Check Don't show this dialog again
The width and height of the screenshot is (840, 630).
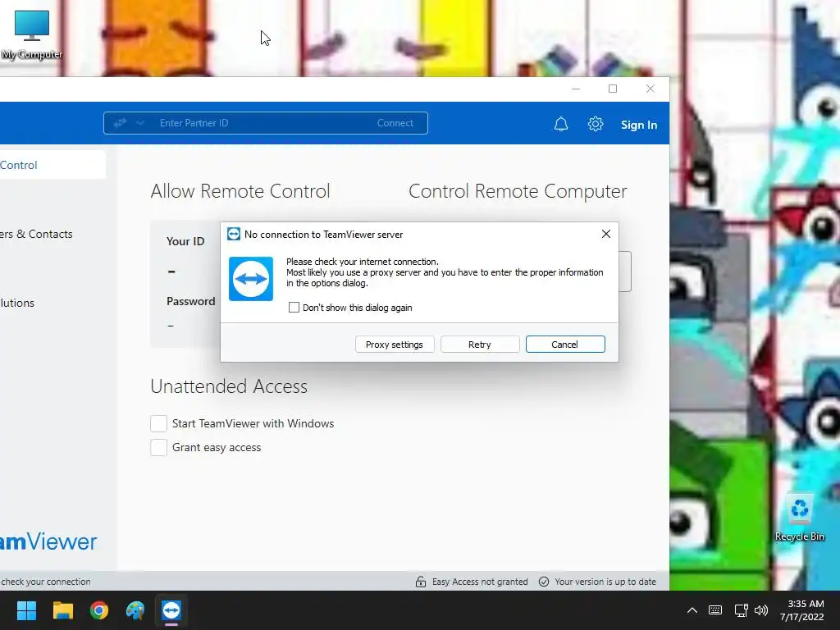294,308
